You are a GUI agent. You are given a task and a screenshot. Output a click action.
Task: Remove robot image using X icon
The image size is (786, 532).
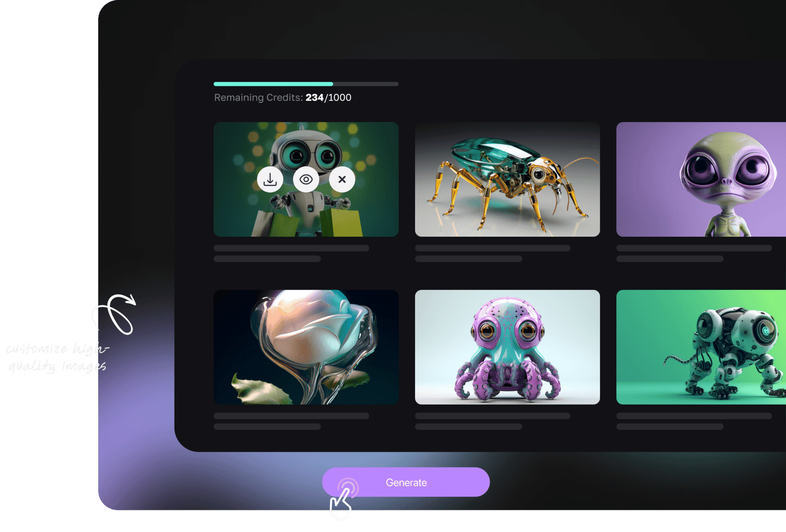click(342, 180)
